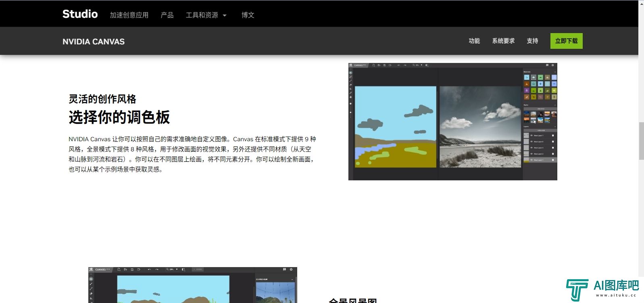Open the 产品 menu item
The width and height of the screenshot is (644, 303).
click(167, 15)
